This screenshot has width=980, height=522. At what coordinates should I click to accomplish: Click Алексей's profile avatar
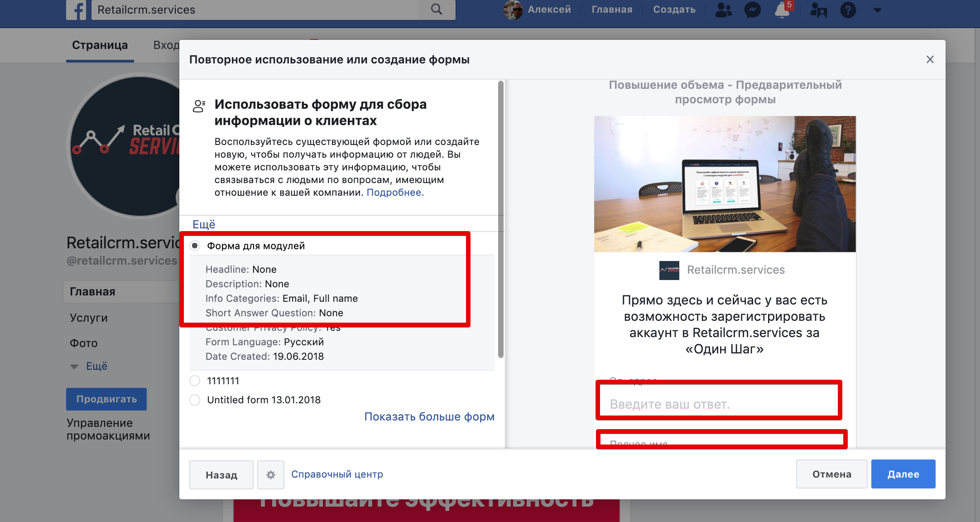point(513,10)
